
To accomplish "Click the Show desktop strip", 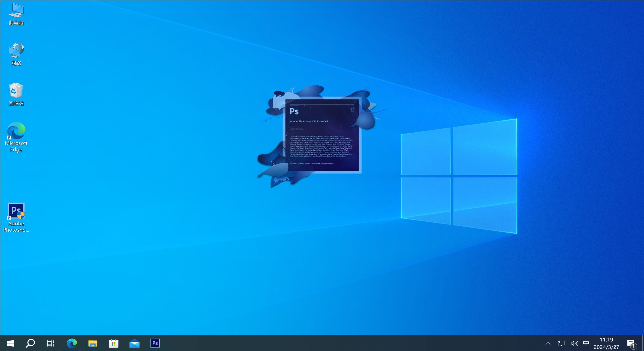I will point(643,343).
